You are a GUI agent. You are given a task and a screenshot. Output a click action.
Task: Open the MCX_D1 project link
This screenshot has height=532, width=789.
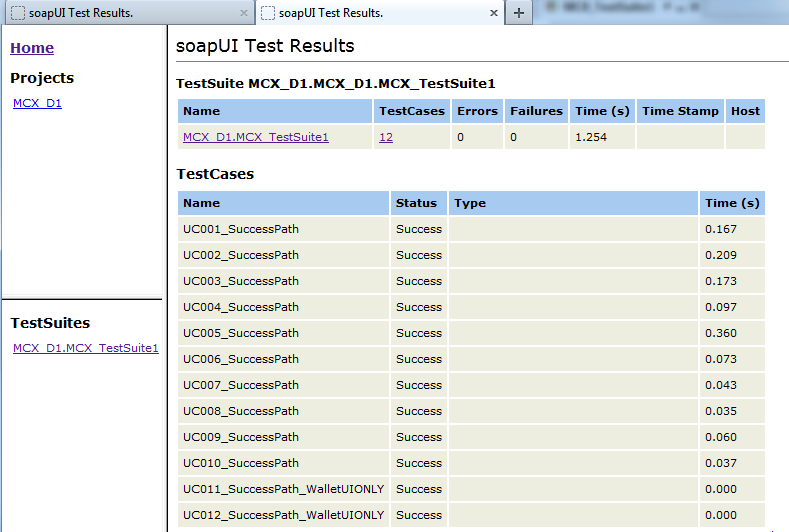[37, 103]
